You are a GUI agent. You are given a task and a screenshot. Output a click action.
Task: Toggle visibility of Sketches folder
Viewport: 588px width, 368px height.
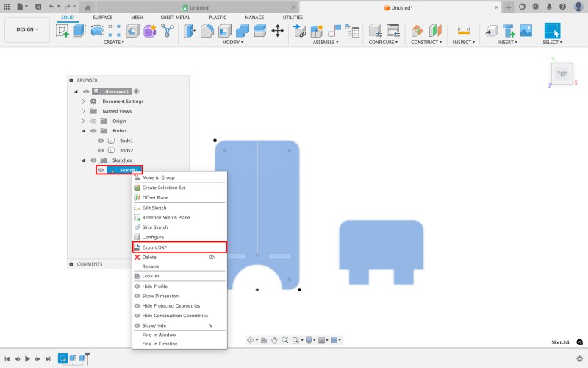(x=93, y=160)
